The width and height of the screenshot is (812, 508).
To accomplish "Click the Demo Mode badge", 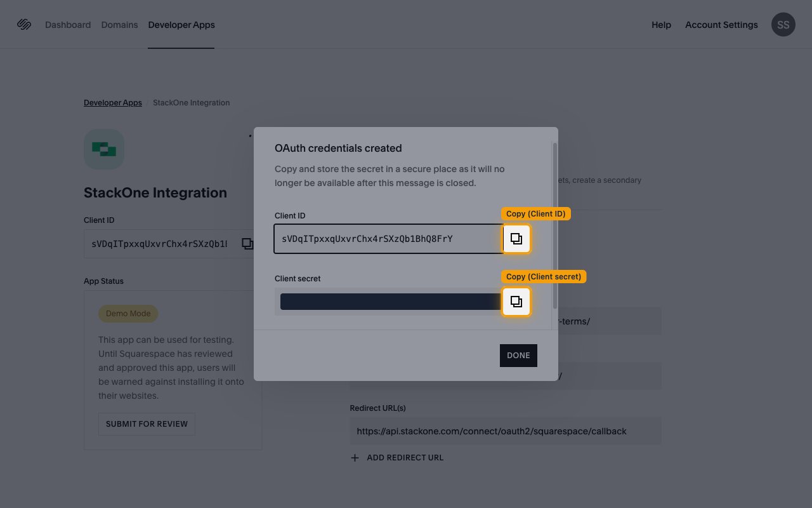I will click(128, 314).
